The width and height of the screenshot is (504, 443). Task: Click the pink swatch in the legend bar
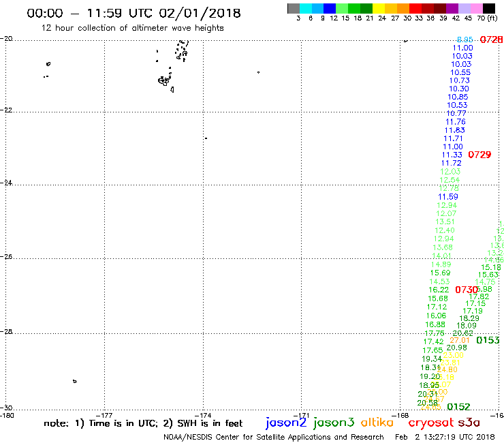click(476, 8)
